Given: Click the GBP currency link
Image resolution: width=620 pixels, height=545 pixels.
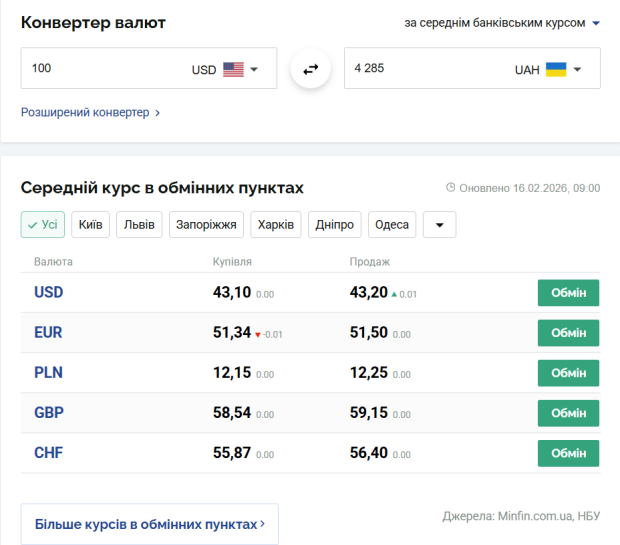Looking at the screenshot, I should 48,413.
